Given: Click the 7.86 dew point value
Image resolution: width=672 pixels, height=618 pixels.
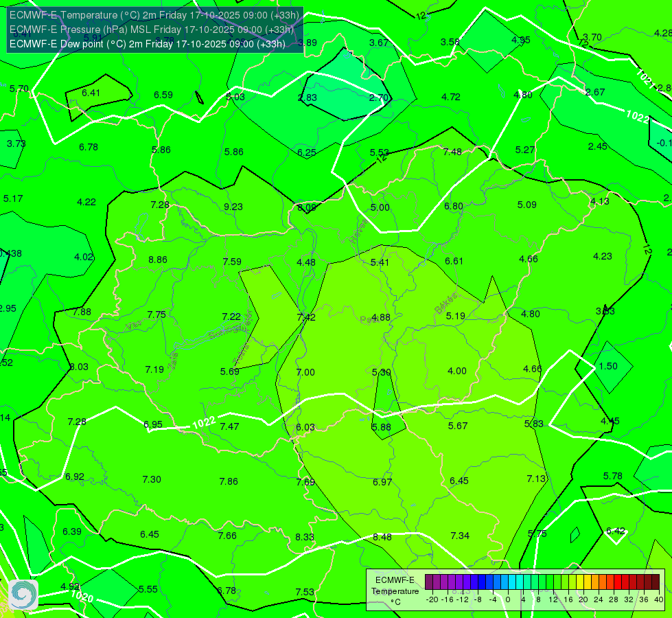Looking at the screenshot, I should pos(229,481).
